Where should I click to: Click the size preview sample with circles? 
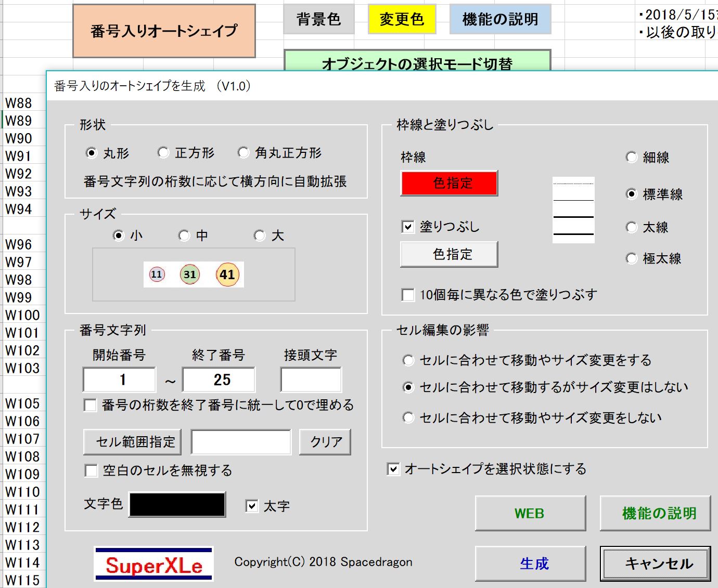coord(194,275)
